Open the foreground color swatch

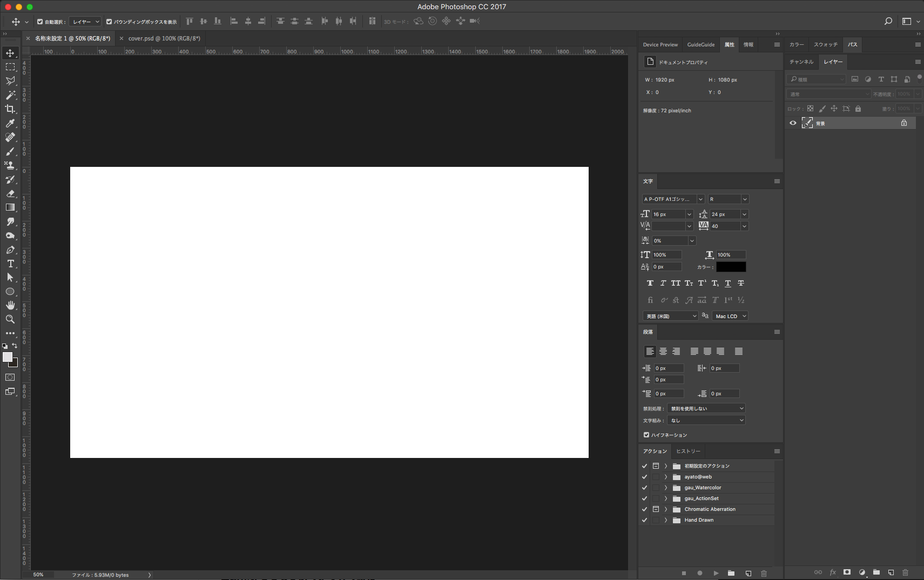[x=8, y=357]
